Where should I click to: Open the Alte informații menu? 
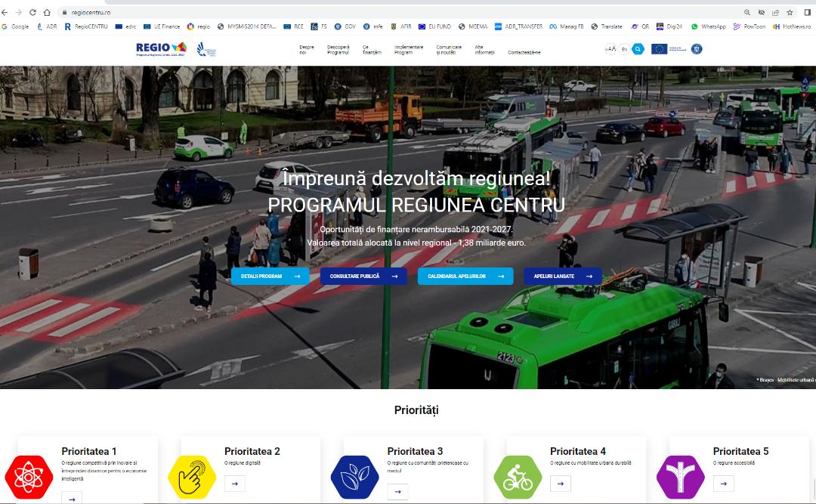click(x=484, y=49)
